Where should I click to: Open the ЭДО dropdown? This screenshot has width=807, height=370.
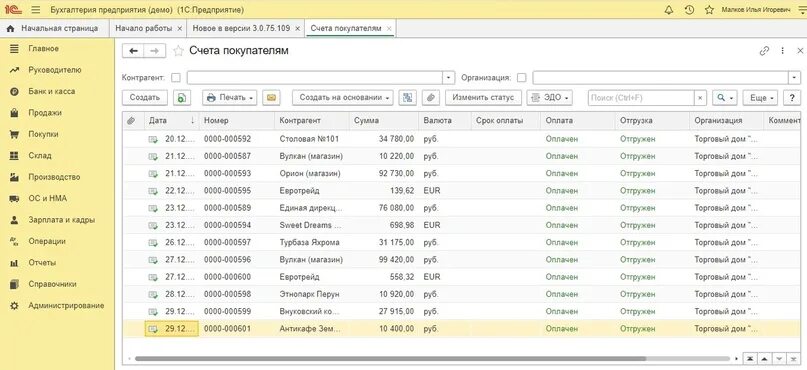click(x=550, y=97)
